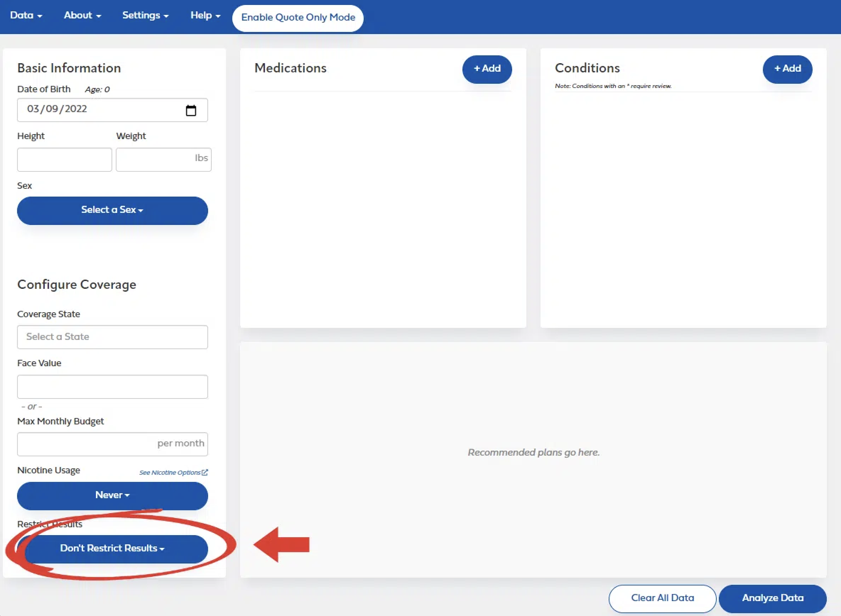Click the Max Monthly Budget field
Viewport: 841px width, 616px height.
86,444
